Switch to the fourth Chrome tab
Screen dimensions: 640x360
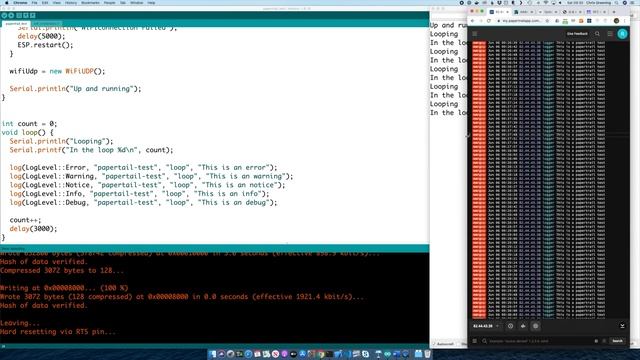point(573,12)
